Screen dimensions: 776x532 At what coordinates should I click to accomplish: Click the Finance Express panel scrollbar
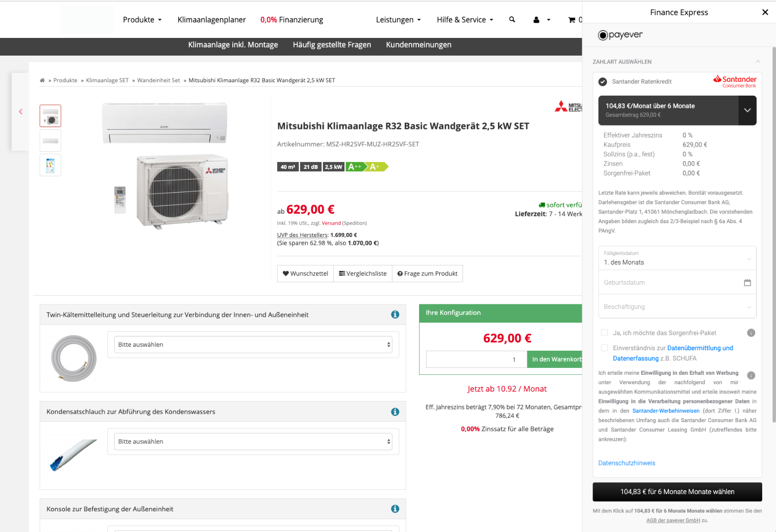774,234
